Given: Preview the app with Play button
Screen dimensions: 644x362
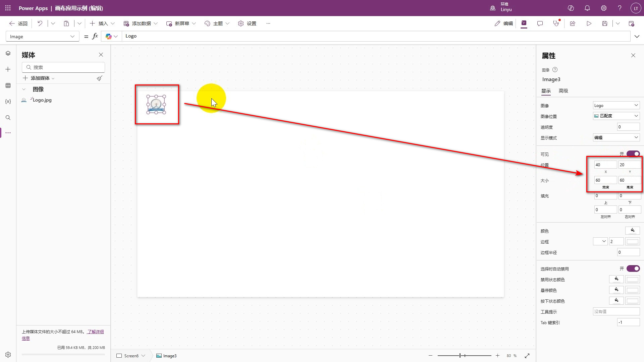Looking at the screenshot, I should point(589,23).
